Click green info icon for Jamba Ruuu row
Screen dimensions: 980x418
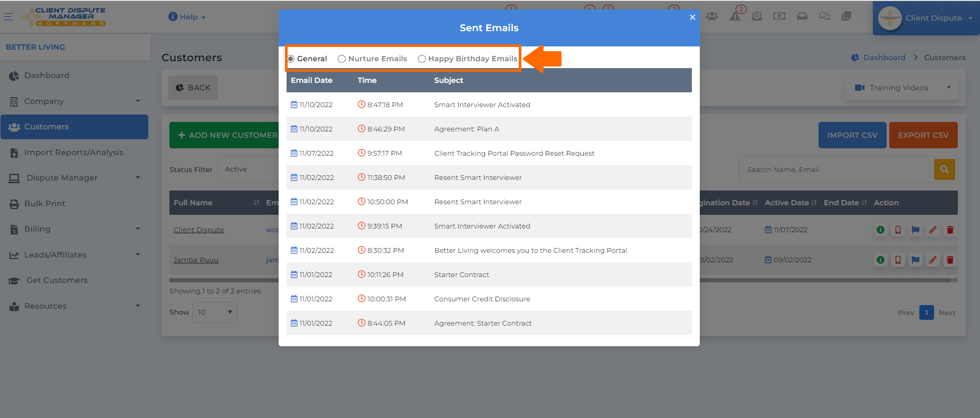tap(880, 260)
